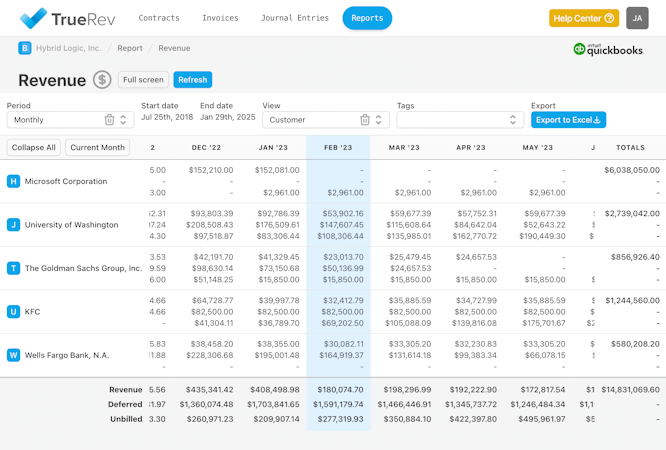The image size is (666, 450).
Task: Click the U badge for KFC
Action: 13,311
